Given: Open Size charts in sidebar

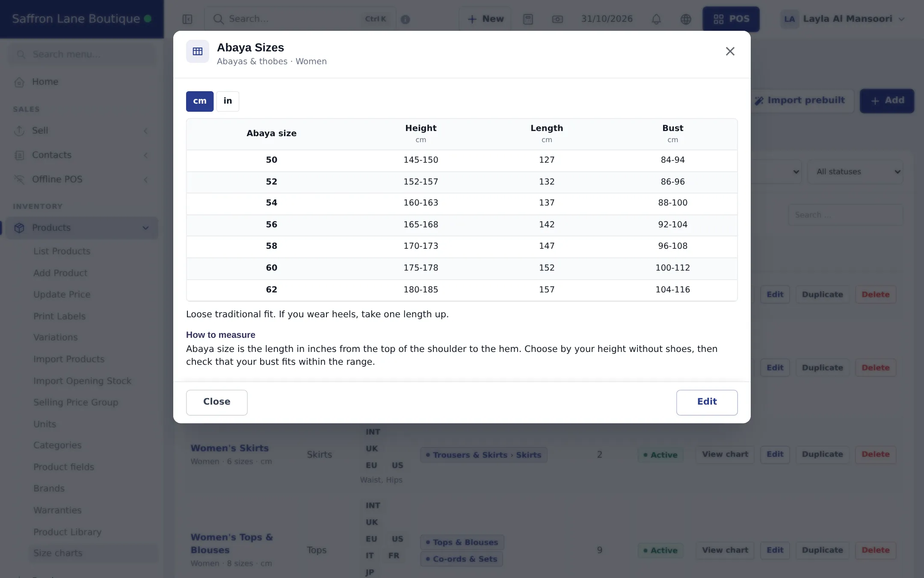Looking at the screenshot, I should 58,553.
